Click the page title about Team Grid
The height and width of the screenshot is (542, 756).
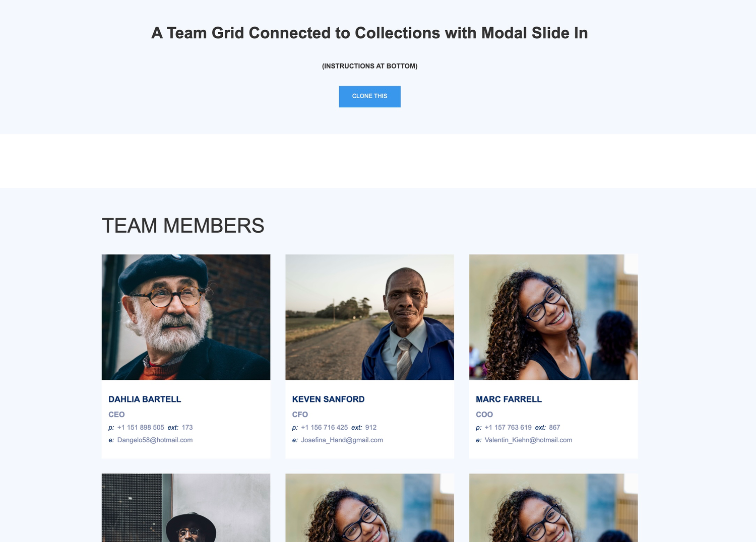369,33
